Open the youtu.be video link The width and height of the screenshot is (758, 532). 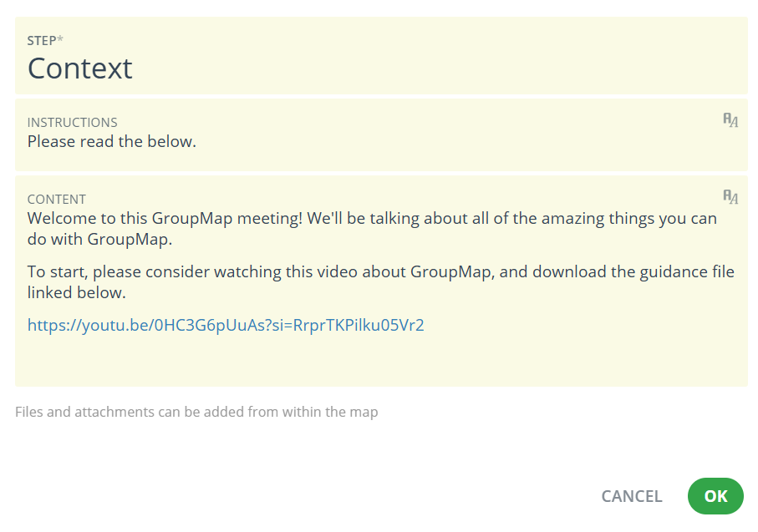pyautogui.click(x=226, y=325)
